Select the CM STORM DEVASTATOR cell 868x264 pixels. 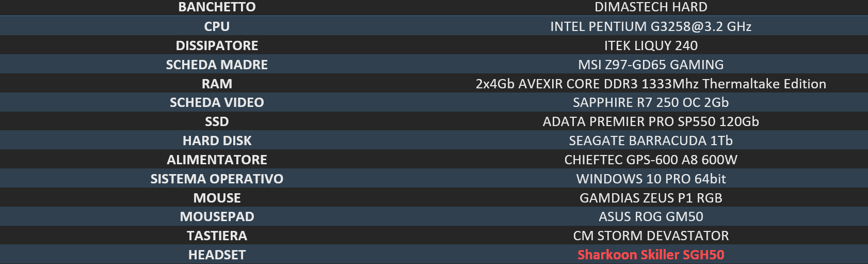coord(651,236)
